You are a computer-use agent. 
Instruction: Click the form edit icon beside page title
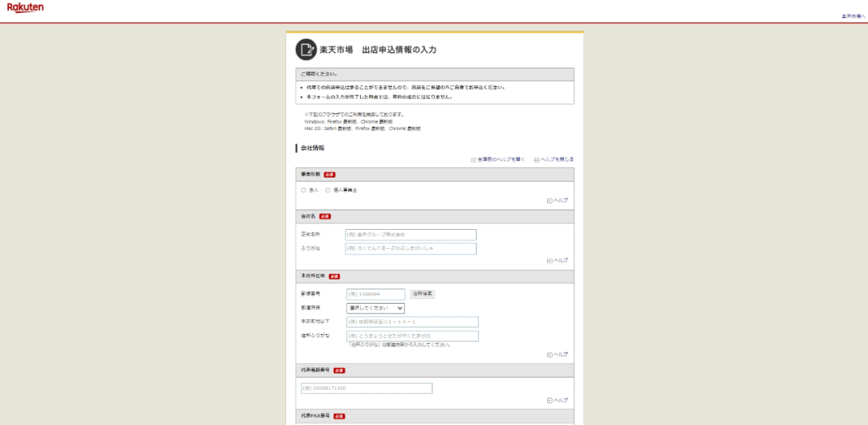pos(305,50)
